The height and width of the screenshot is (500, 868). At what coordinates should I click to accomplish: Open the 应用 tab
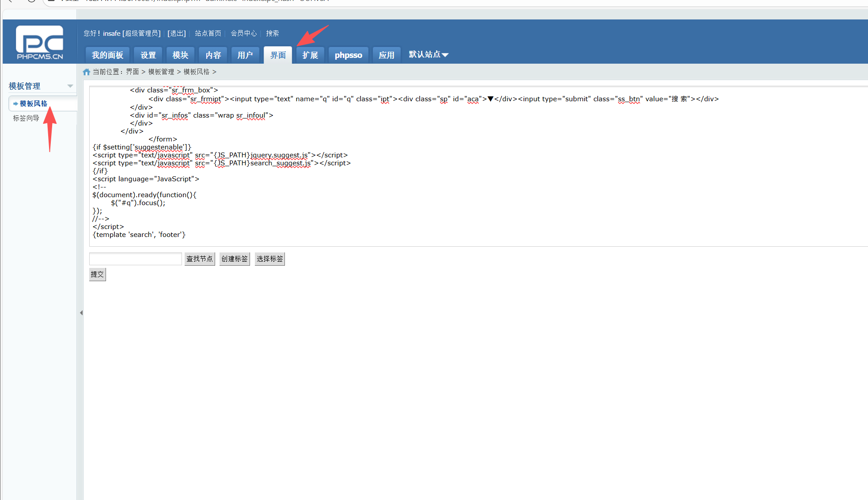386,55
